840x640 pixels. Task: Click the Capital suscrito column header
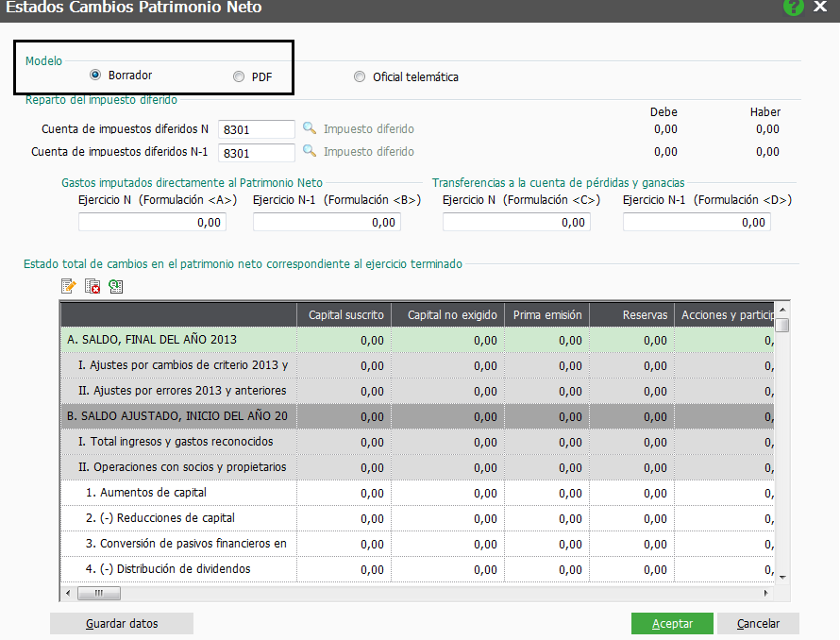344,314
